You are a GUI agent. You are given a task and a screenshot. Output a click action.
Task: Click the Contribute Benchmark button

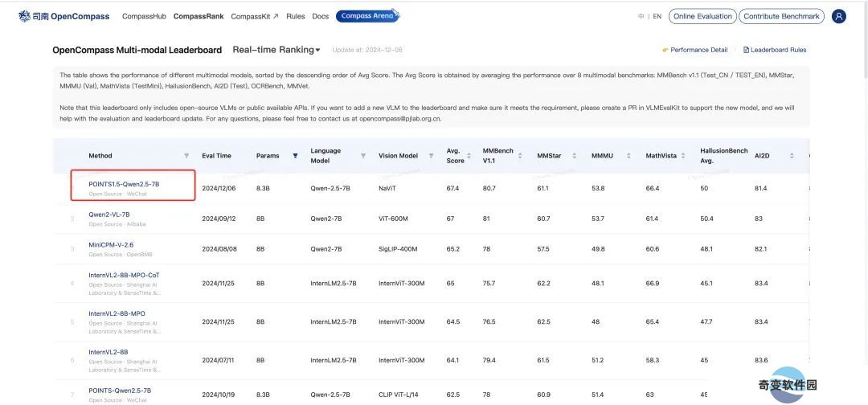coord(781,16)
